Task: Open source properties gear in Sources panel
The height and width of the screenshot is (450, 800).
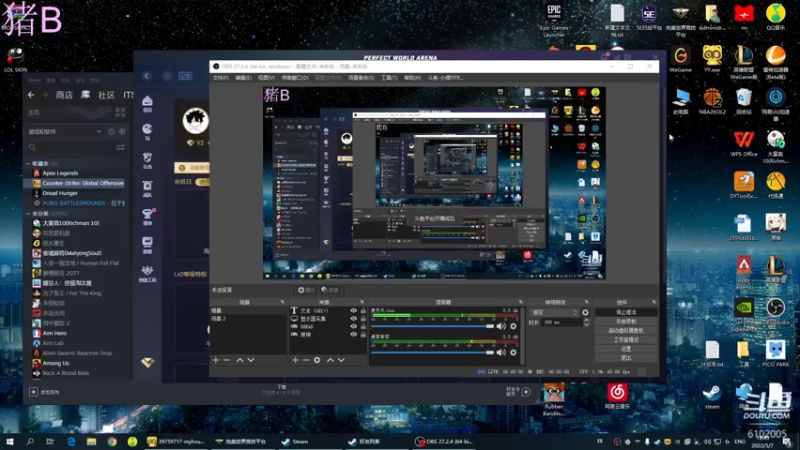Action: 317,360
